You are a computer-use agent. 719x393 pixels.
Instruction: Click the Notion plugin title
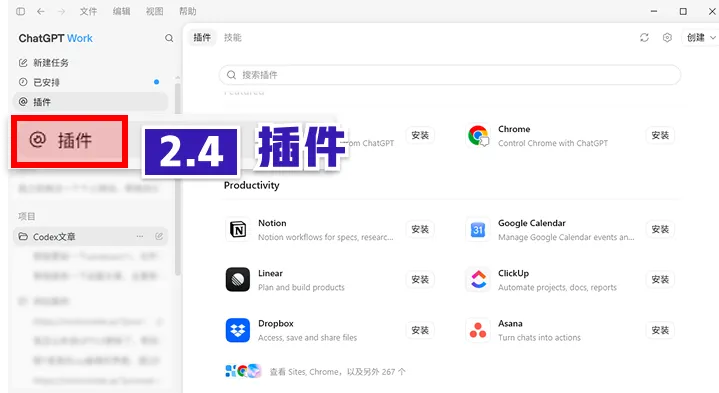click(272, 223)
